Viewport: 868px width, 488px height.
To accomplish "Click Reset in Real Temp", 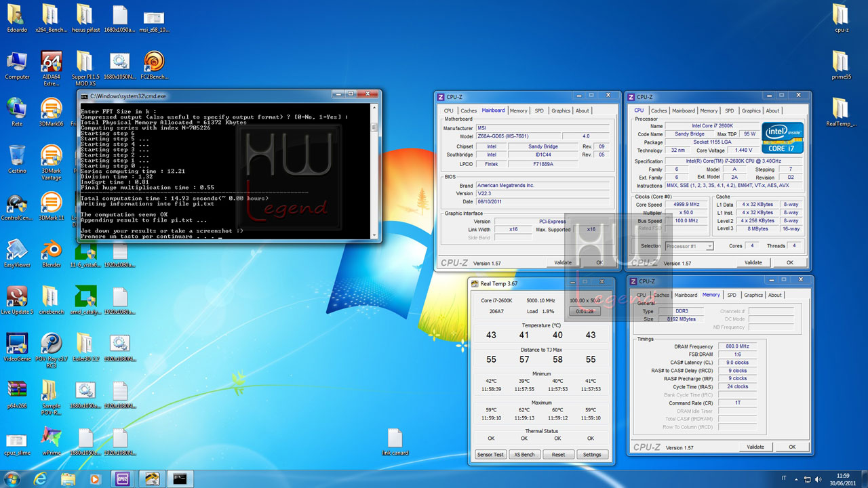I will [x=558, y=454].
